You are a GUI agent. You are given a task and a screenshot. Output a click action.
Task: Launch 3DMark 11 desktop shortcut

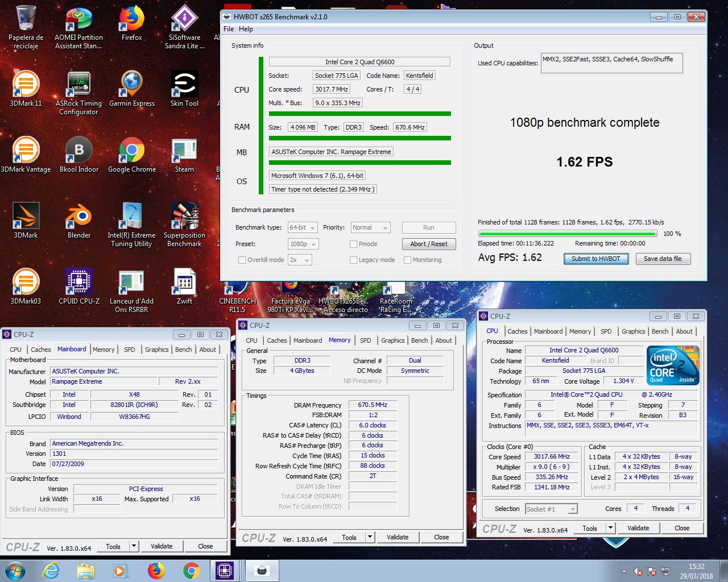[26, 89]
